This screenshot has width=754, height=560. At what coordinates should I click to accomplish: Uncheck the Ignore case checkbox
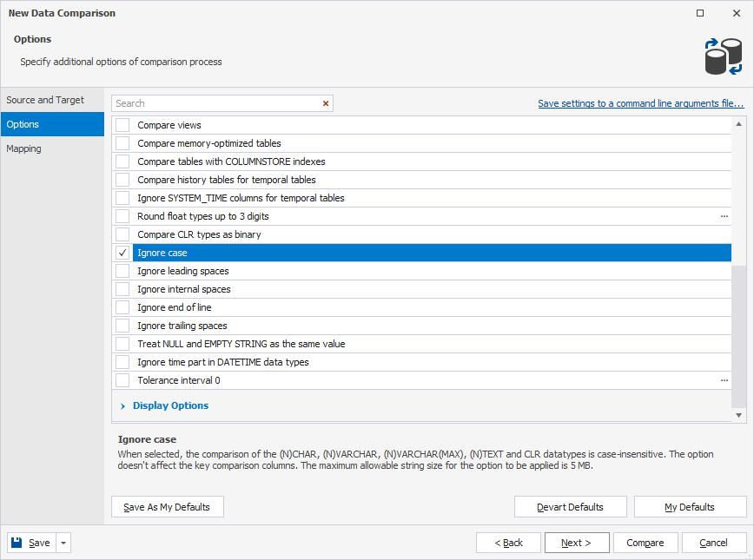[x=122, y=253]
